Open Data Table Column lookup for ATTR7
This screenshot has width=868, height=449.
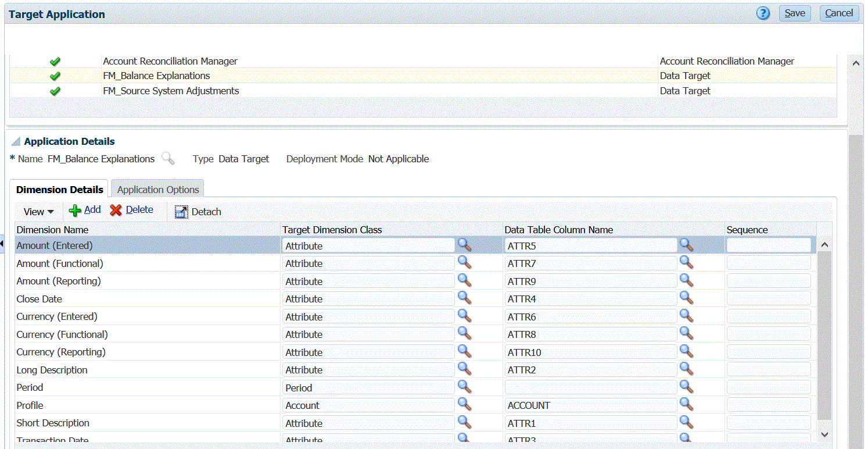(x=686, y=263)
